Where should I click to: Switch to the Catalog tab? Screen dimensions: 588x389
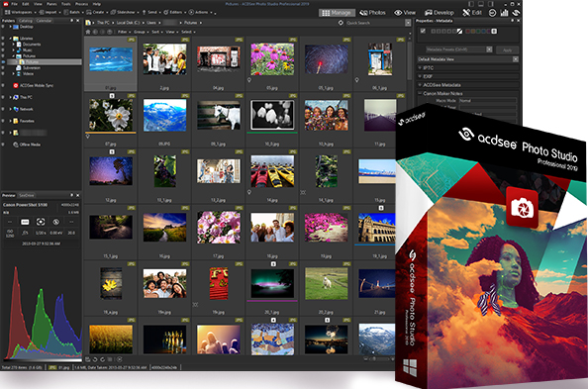[x=26, y=21]
